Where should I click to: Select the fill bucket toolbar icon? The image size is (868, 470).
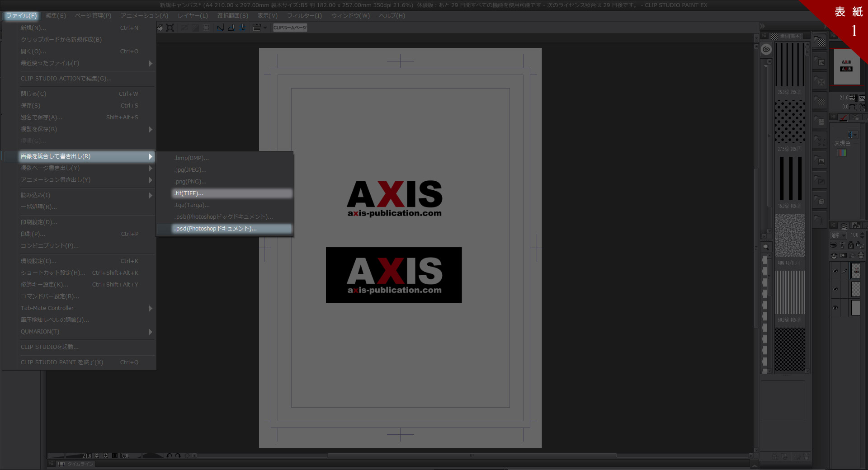[160, 28]
